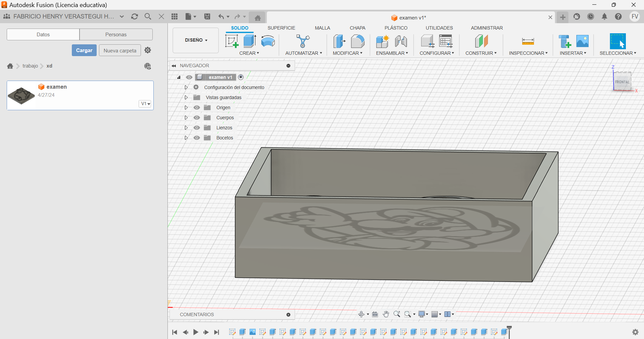Activate the Select tool icon
Image resolution: width=644 pixels, height=339 pixels.
pos(617,41)
